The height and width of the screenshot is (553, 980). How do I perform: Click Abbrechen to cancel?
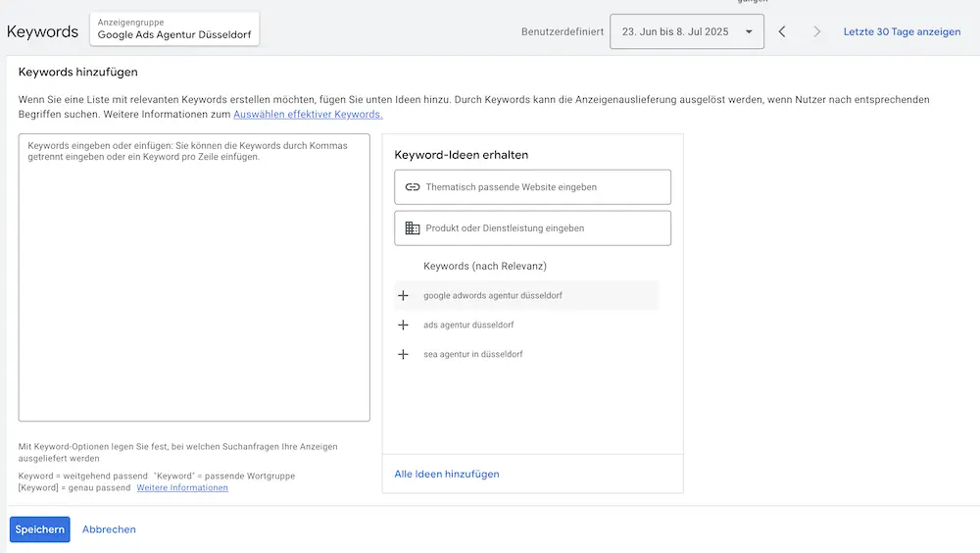[109, 529]
